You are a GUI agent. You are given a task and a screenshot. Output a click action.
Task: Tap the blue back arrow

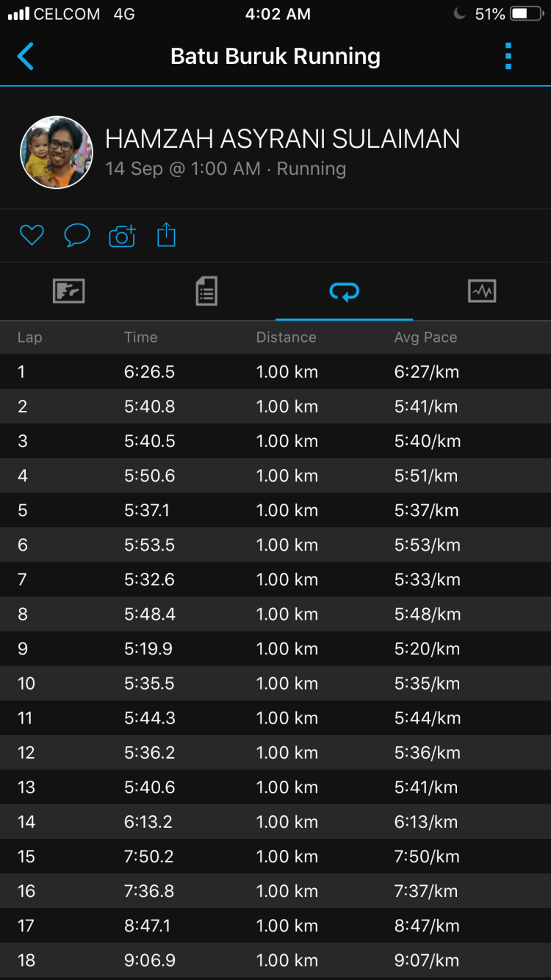(x=26, y=57)
